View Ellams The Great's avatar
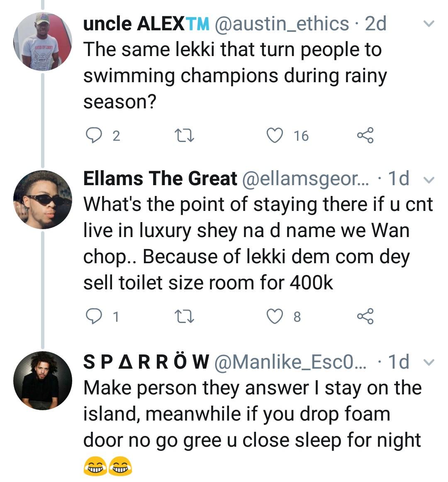The height and width of the screenshot is (482, 448). coord(42,199)
